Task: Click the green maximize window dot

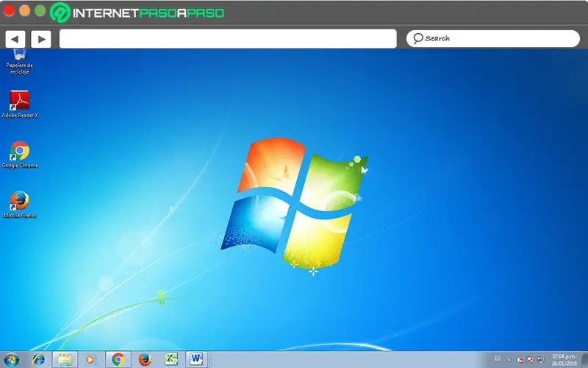Action: coord(40,10)
